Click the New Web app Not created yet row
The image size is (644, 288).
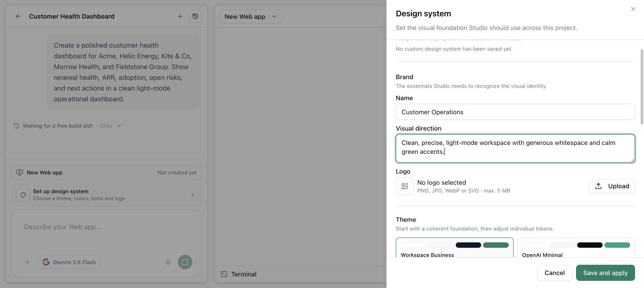106,172
